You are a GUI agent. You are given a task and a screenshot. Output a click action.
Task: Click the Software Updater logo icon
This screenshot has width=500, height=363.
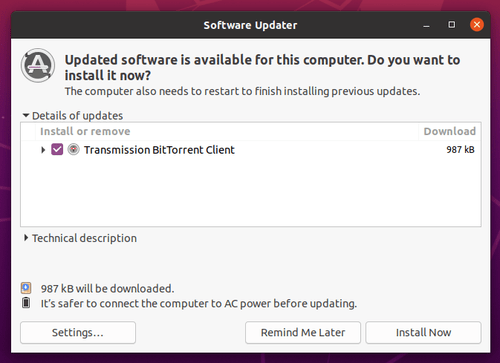click(38, 65)
